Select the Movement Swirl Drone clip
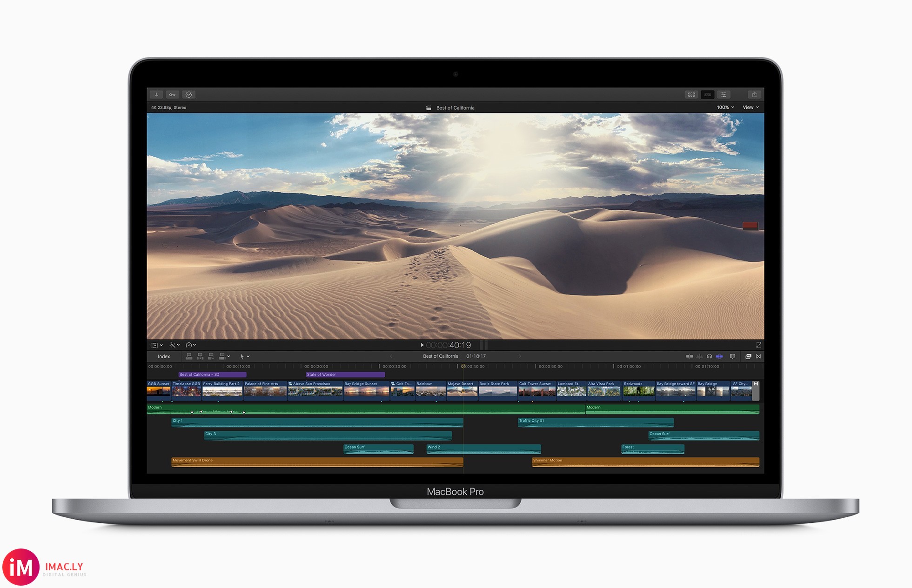Image resolution: width=912 pixels, height=588 pixels. (x=317, y=462)
